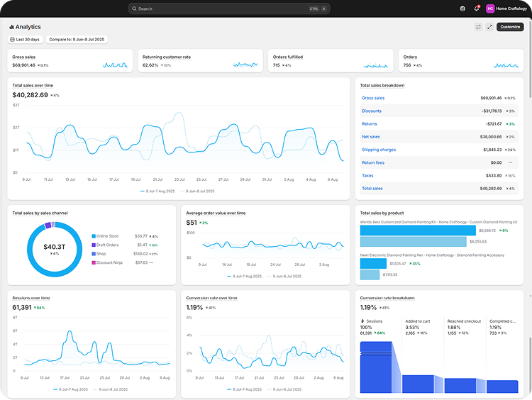Click the Discount Ninja pink legend swatch
The height and width of the screenshot is (400, 532).
(x=94, y=262)
